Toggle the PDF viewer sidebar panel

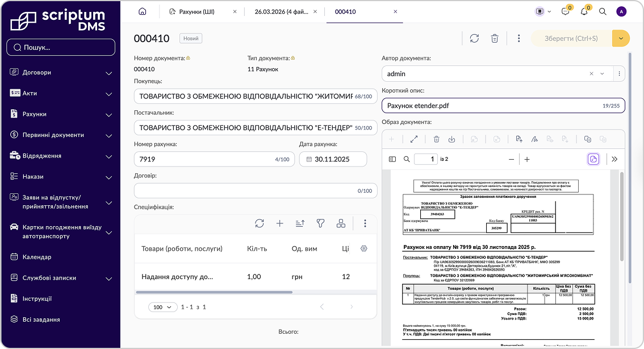[x=392, y=159]
